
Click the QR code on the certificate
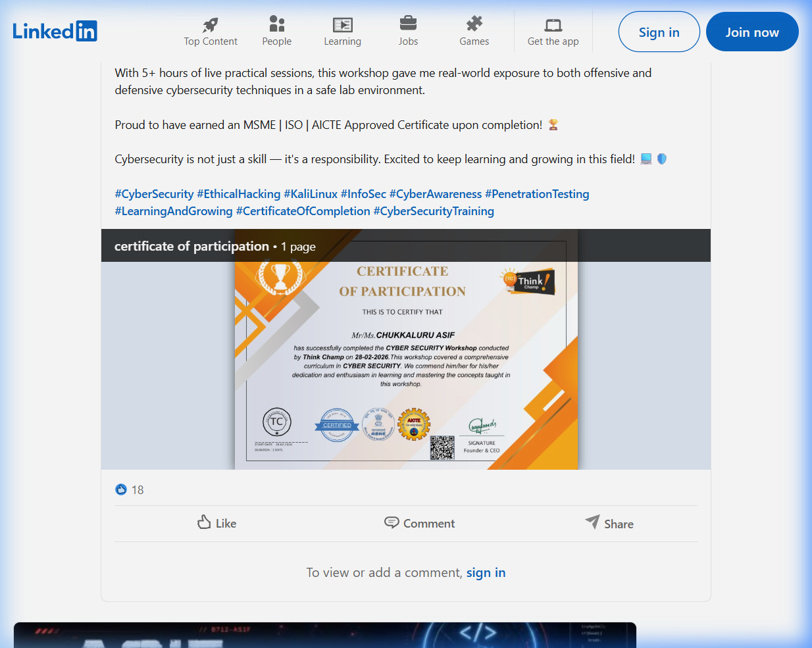pyautogui.click(x=442, y=447)
